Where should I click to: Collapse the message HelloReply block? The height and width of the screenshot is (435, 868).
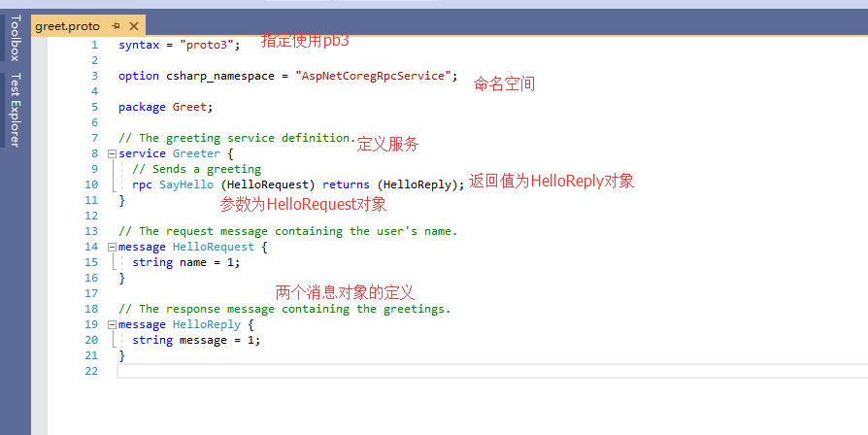click(113, 324)
